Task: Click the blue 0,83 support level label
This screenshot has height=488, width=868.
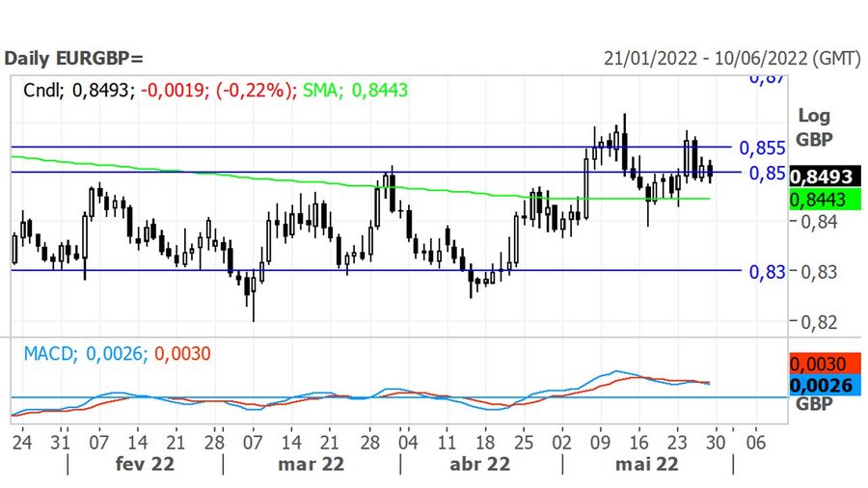Action: click(x=768, y=272)
